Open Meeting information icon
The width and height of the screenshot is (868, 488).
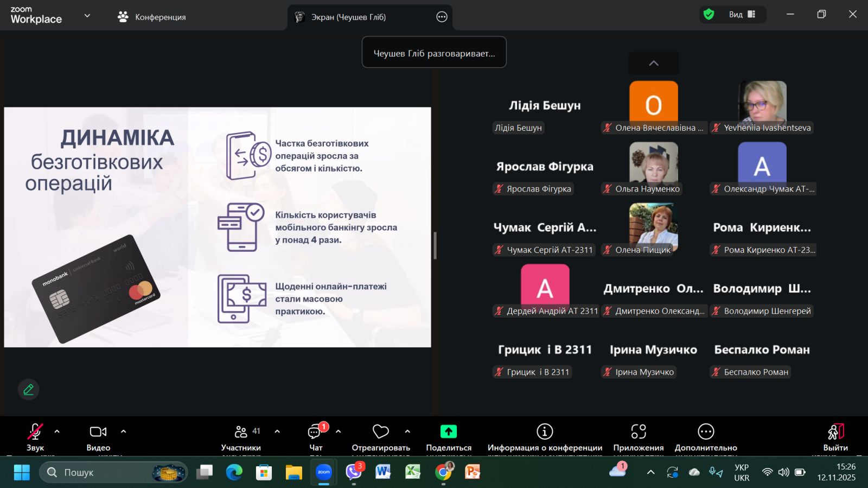point(545,432)
